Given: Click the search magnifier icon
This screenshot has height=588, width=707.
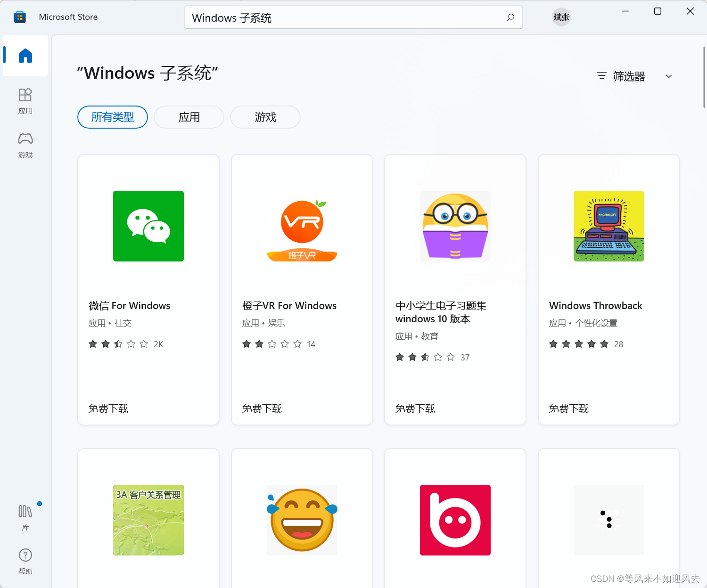Looking at the screenshot, I should 510,17.
